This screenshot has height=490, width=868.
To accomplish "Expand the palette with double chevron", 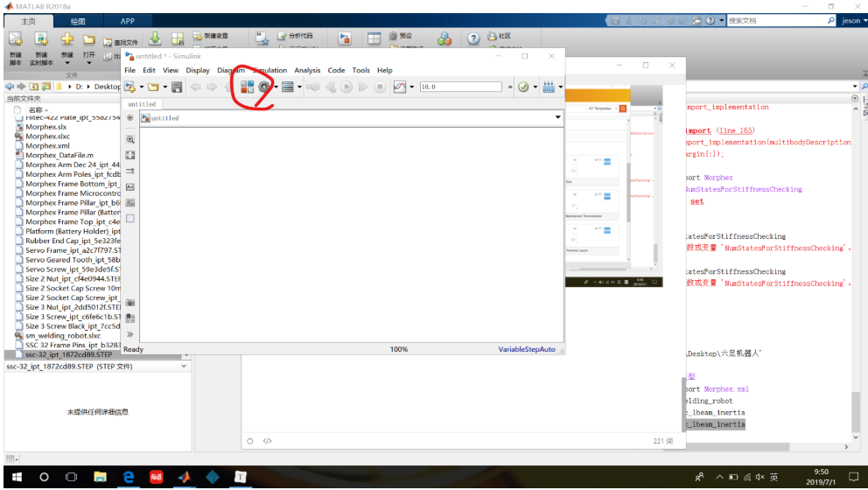I will tap(130, 334).
